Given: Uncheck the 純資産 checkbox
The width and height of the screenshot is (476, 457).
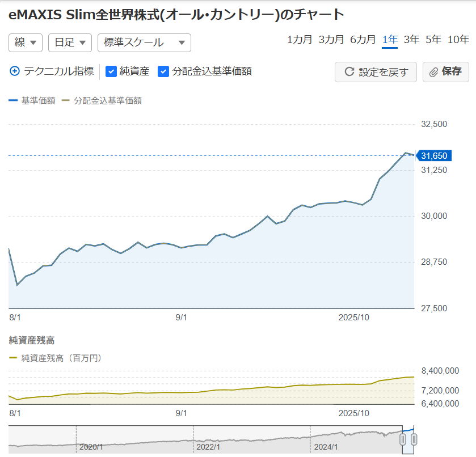Looking at the screenshot, I should 111,71.
